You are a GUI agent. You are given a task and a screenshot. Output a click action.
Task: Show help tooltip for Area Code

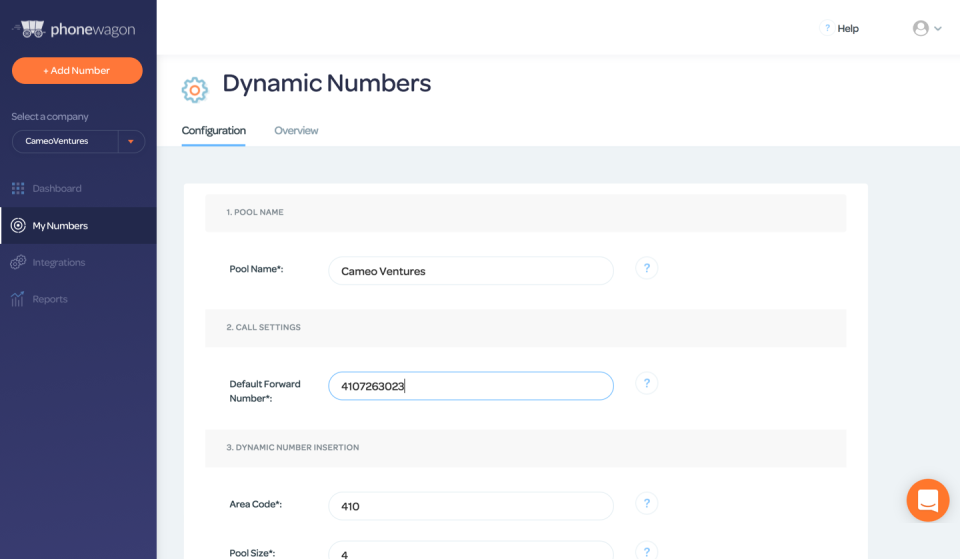646,503
